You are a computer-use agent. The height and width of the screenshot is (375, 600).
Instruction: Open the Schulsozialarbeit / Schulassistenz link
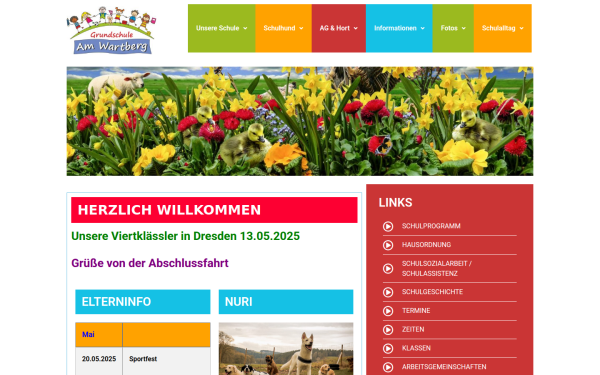pyautogui.click(x=437, y=269)
